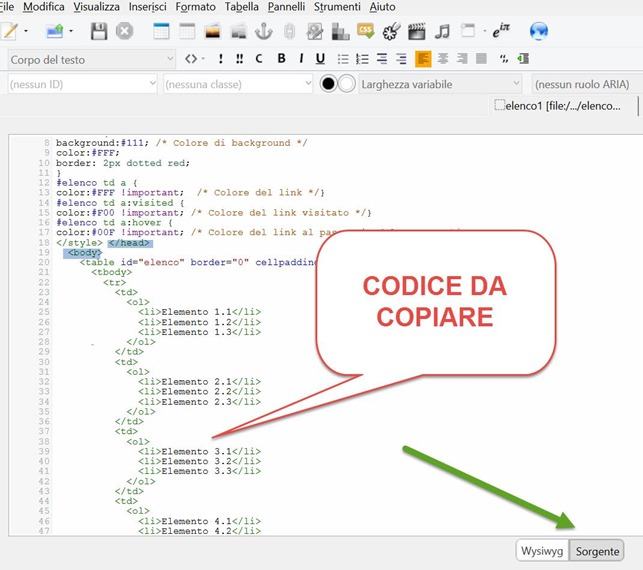This screenshot has width=643, height=570.
Task: Open the Aiuto menu
Action: (382, 7)
